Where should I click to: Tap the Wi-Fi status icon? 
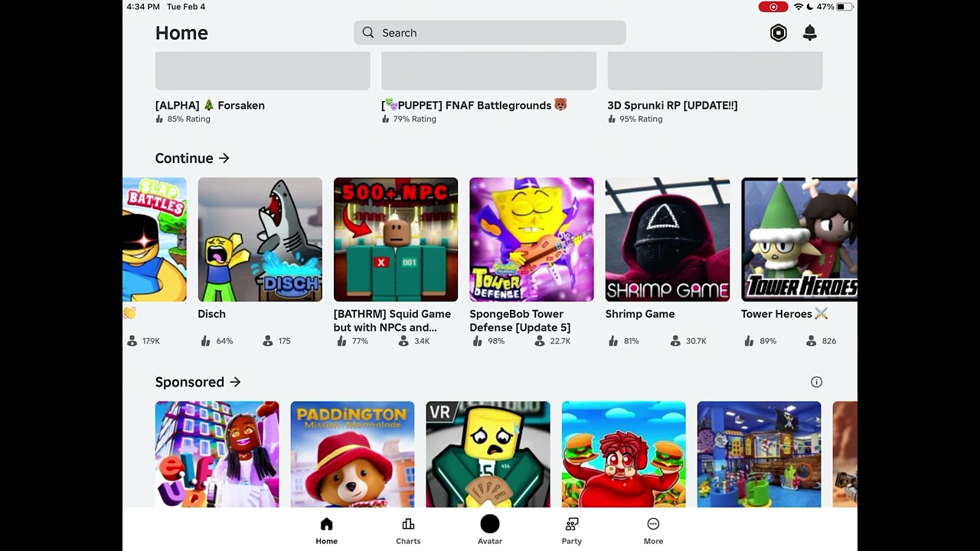(x=799, y=7)
